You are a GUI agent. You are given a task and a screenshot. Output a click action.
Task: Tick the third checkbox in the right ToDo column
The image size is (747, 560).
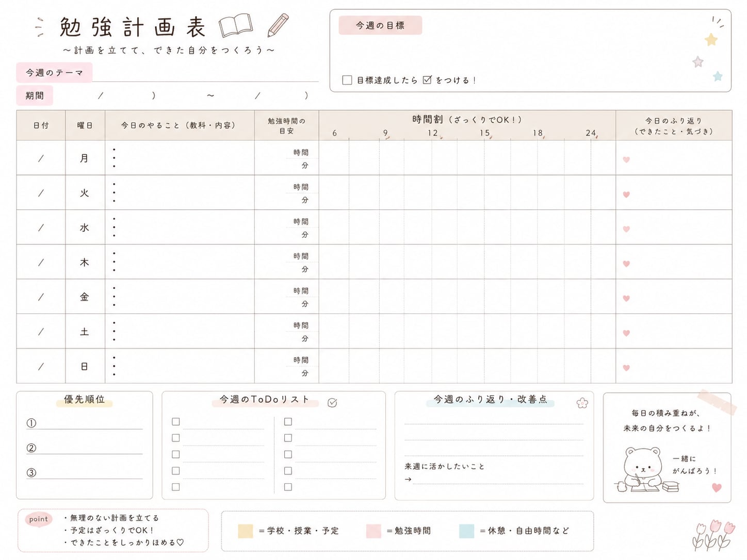288,454
